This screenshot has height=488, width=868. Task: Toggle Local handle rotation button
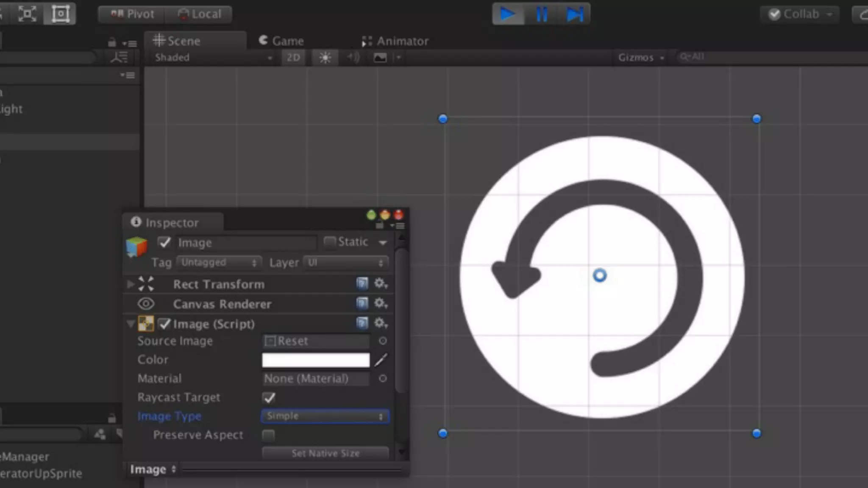[x=199, y=14]
